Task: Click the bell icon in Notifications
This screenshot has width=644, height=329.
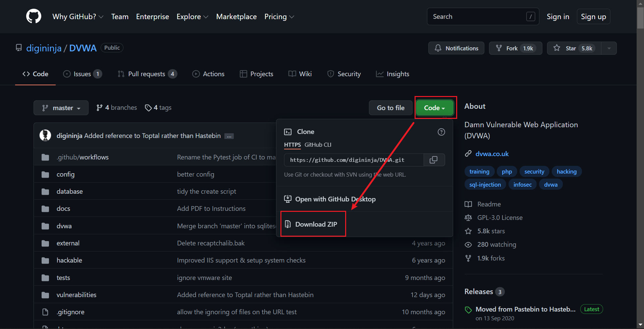Action: point(438,48)
